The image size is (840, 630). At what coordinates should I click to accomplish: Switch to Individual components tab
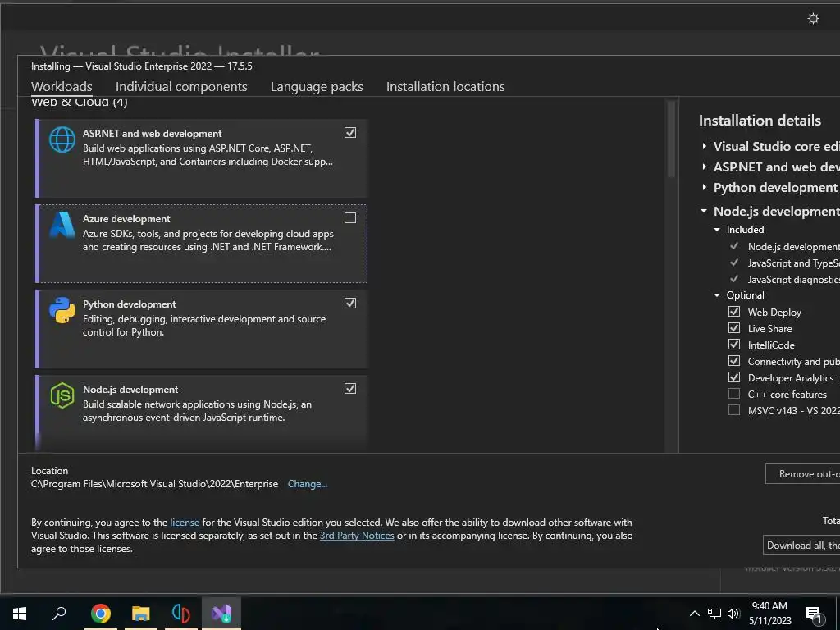click(x=181, y=87)
